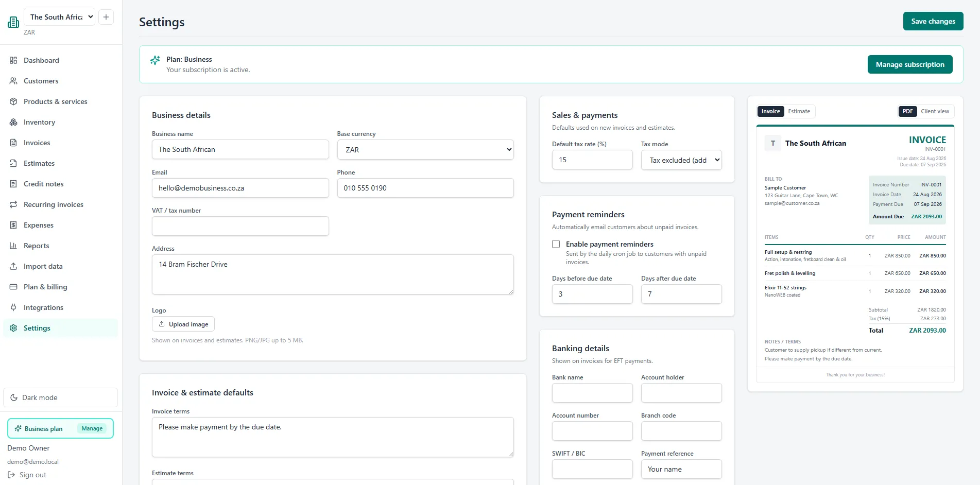Click the Account holder field
The height and width of the screenshot is (485, 980).
[x=681, y=393]
